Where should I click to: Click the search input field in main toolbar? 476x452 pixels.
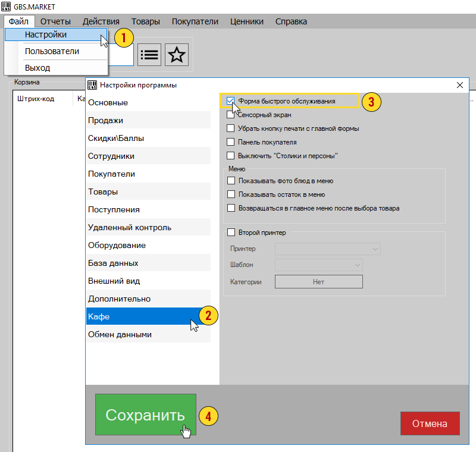point(121,55)
